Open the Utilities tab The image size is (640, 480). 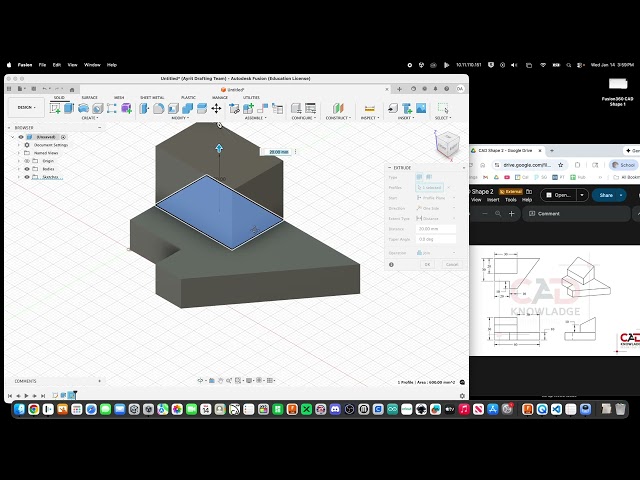click(x=251, y=98)
